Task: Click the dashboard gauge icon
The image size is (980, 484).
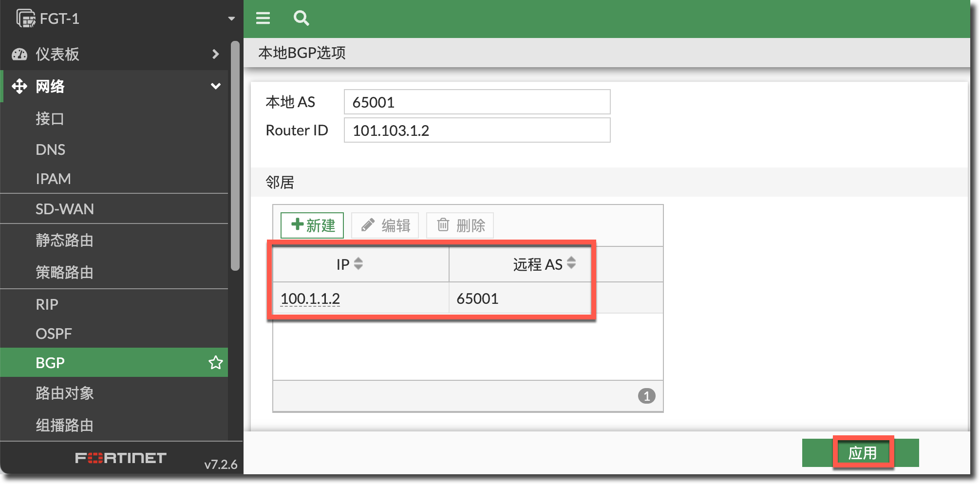Action: (x=19, y=54)
